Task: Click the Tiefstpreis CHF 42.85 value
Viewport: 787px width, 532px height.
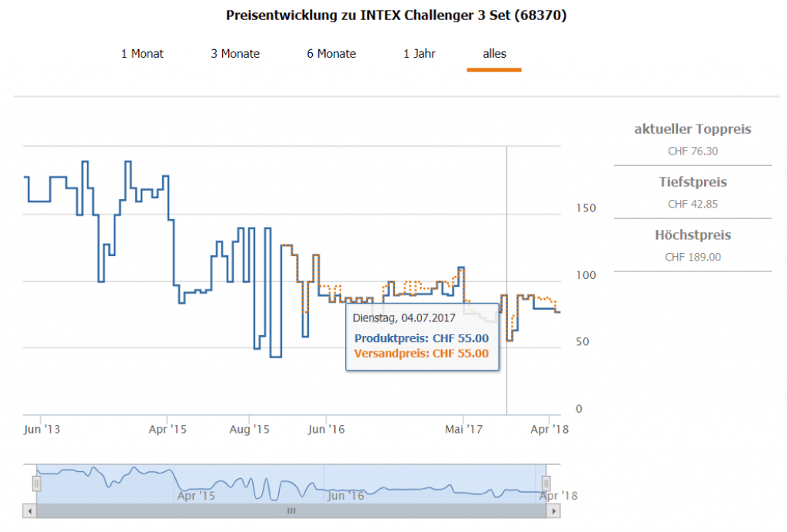Action: pos(692,204)
